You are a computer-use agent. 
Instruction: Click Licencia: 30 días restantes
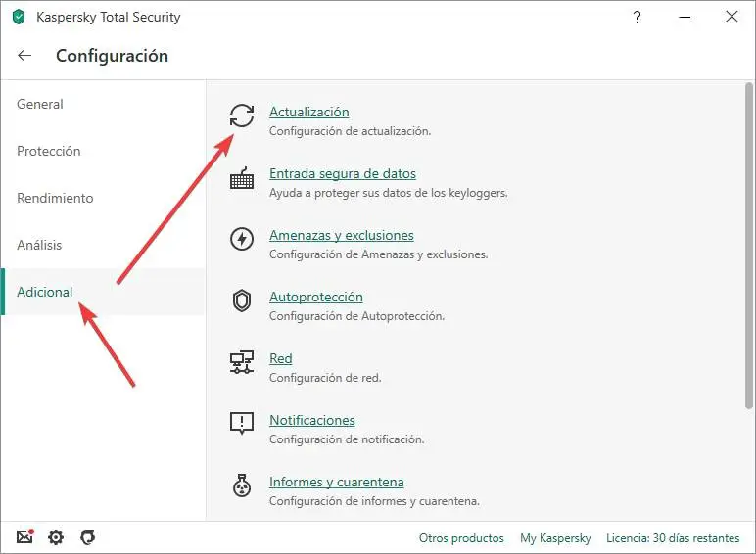pyautogui.click(x=673, y=537)
